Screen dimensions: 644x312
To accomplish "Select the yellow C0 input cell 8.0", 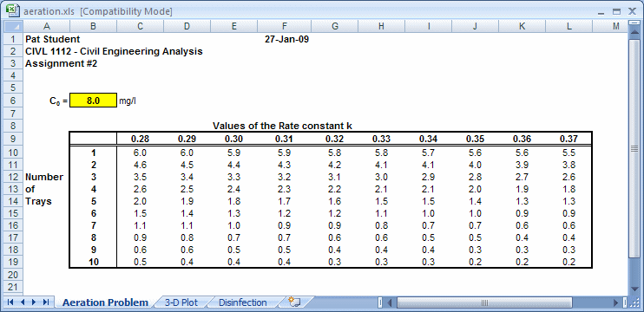I will tap(93, 101).
